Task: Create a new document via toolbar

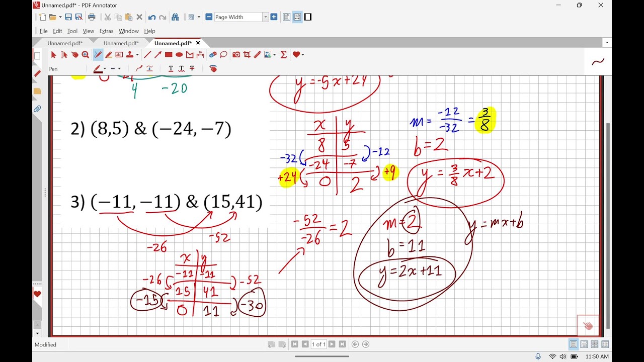Action: pyautogui.click(x=42, y=17)
